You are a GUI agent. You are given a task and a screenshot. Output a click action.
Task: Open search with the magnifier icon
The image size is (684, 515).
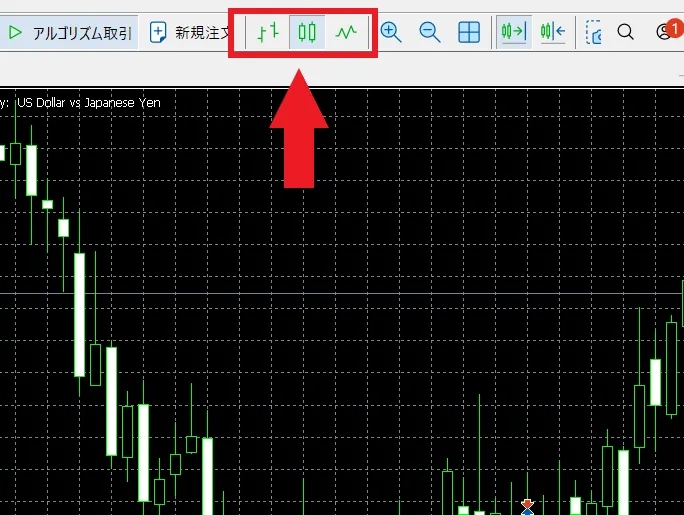pyautogui.click(x=626, y=33)
